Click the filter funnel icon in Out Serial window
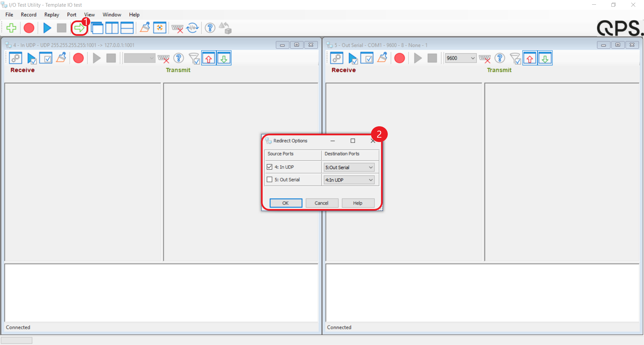This screenshot has width=644, height=345. coord(515,58)
